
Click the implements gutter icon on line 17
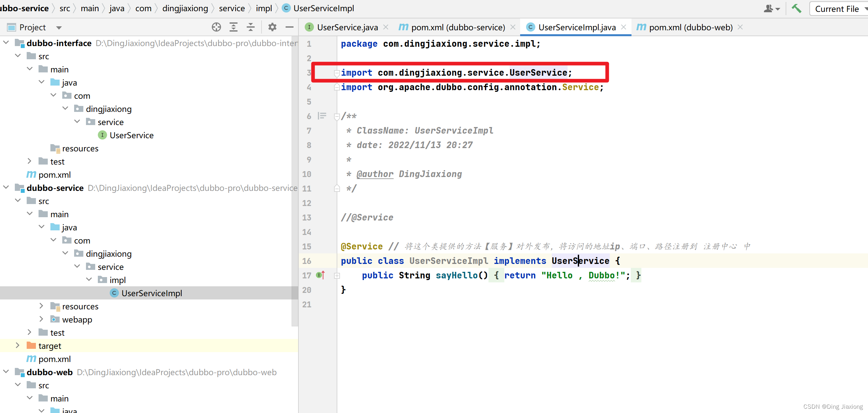click(x=321, y=275)
